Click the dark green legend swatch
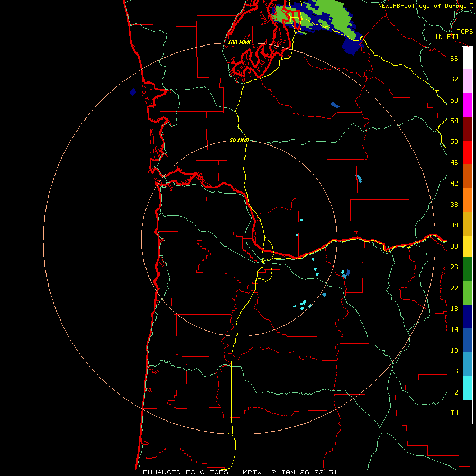The image size is (476, 476). tap(467, 269)
